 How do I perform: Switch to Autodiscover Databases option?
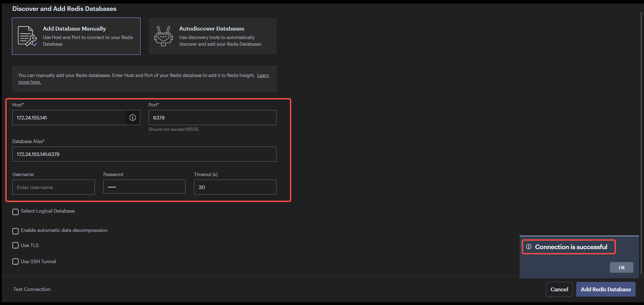(212, 36)
